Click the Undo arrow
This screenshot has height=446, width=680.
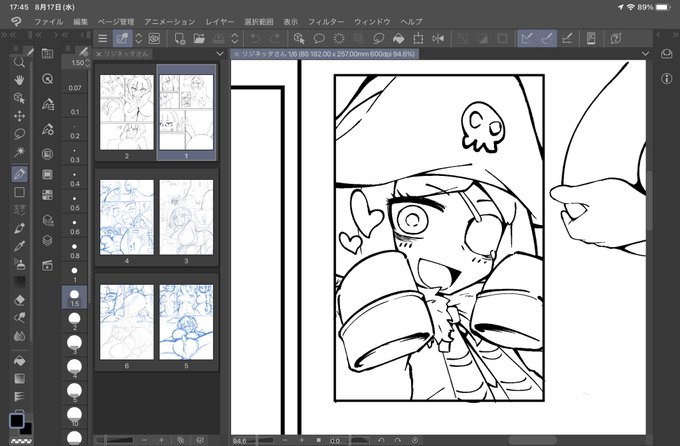coord(255,39)
